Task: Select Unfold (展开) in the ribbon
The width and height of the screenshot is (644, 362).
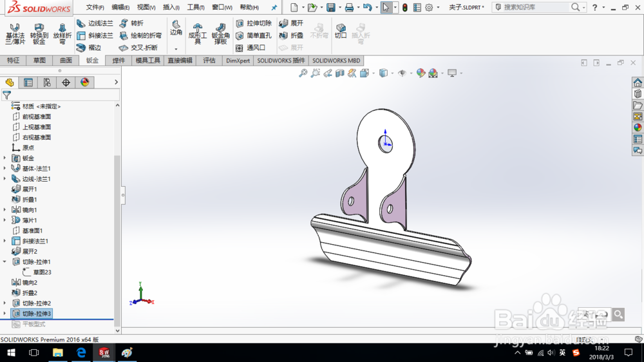Action: coord(291,23)
